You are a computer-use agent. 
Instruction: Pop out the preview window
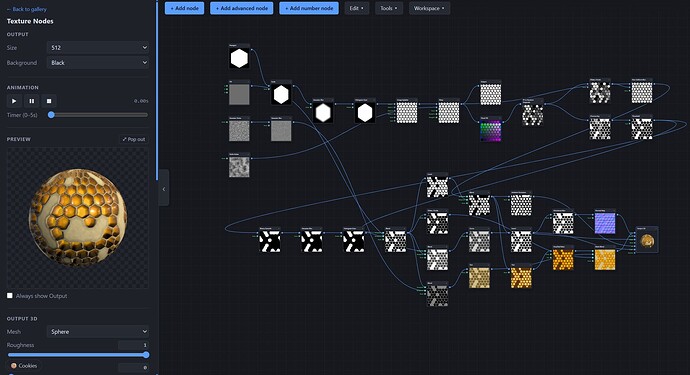(x=134, y=139)
